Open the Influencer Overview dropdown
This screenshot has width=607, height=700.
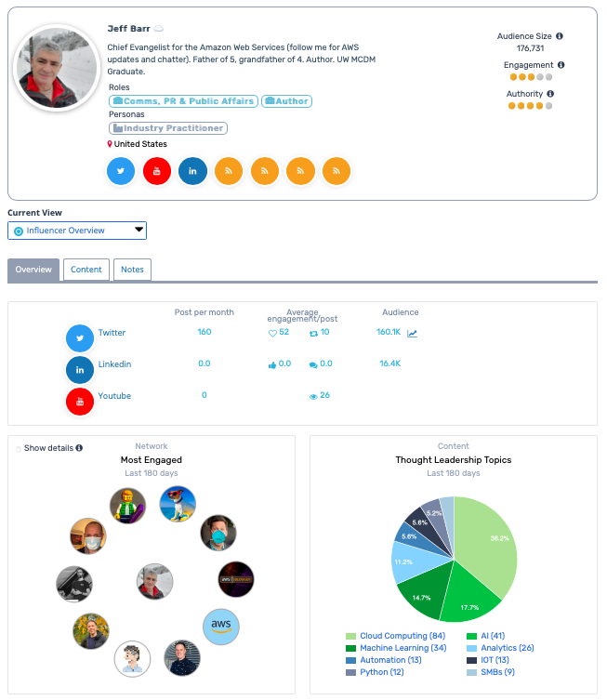click(77, 231)
